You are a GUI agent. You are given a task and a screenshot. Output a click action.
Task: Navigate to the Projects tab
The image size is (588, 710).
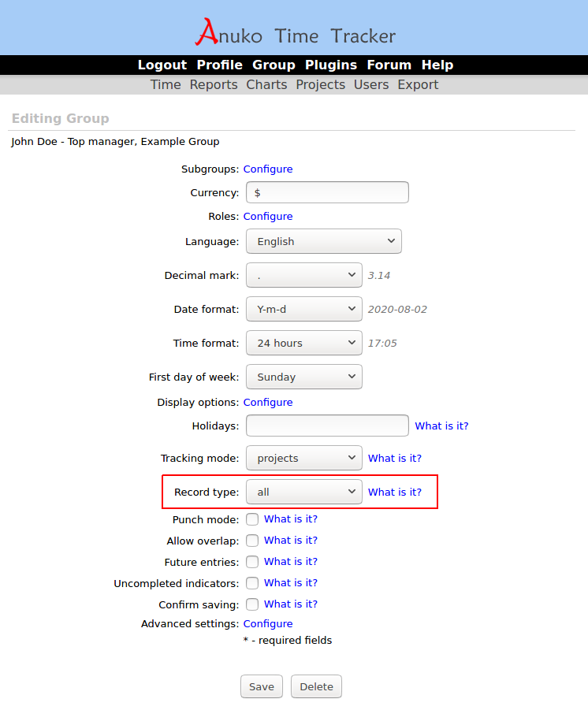pos(320,85)
